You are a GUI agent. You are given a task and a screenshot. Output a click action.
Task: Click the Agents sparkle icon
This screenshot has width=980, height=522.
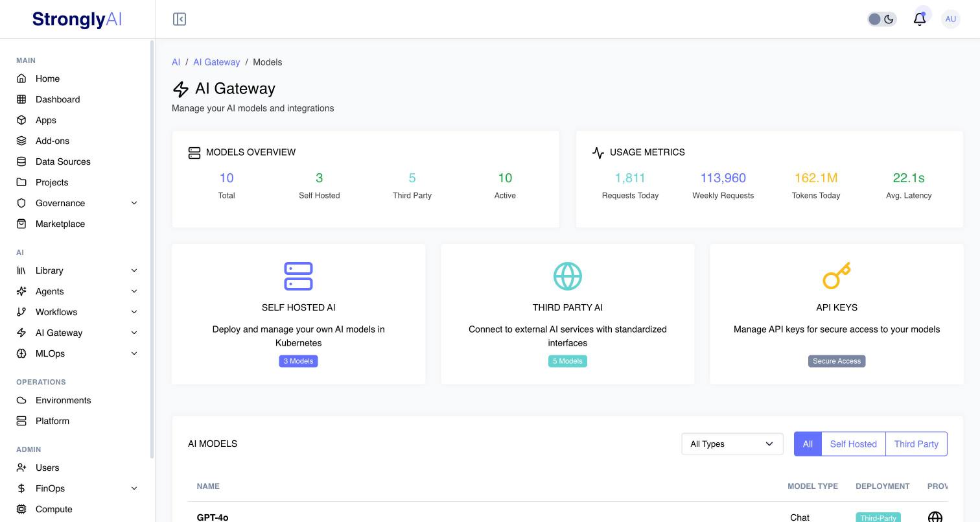[x=21, y=291]
